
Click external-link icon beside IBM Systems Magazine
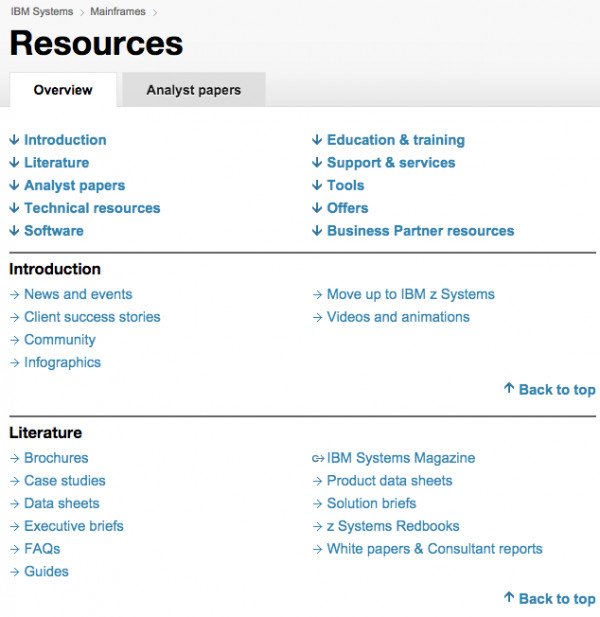318,458
